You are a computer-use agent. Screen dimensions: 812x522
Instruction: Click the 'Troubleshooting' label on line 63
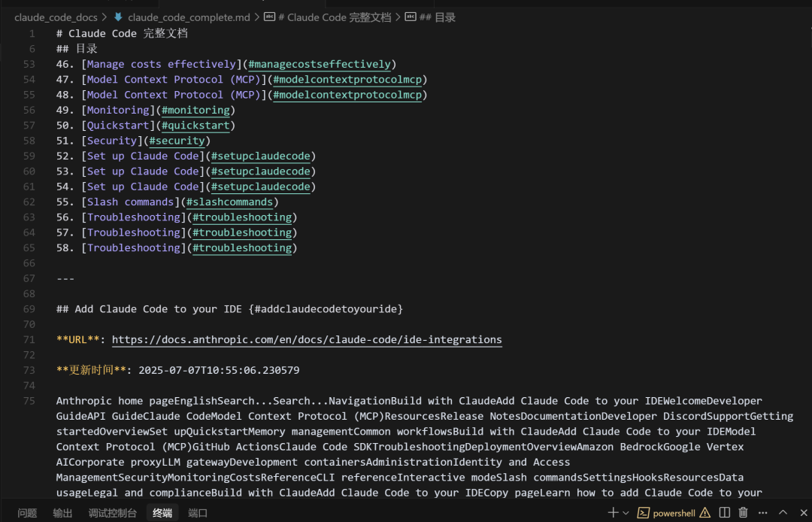134,217
